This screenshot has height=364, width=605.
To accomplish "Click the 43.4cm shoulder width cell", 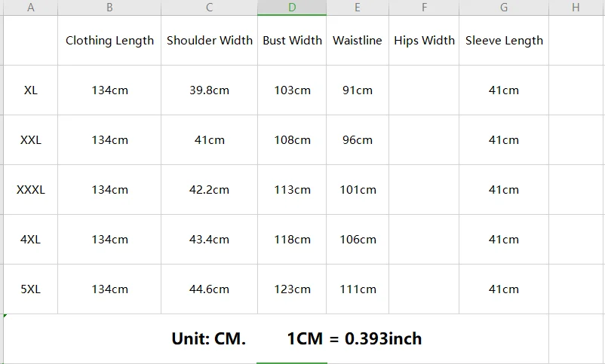I will (x=210, y=240).
